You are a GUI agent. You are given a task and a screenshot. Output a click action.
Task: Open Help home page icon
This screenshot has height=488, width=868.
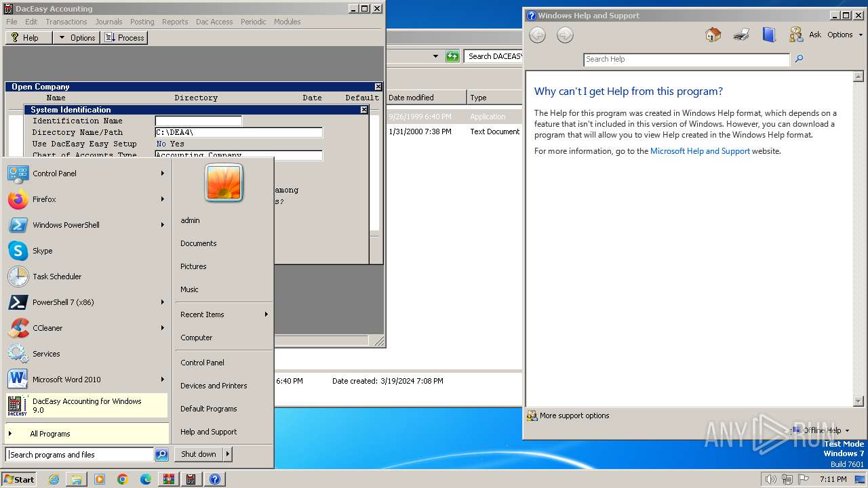pyautogui.click(x=713, y=35)
